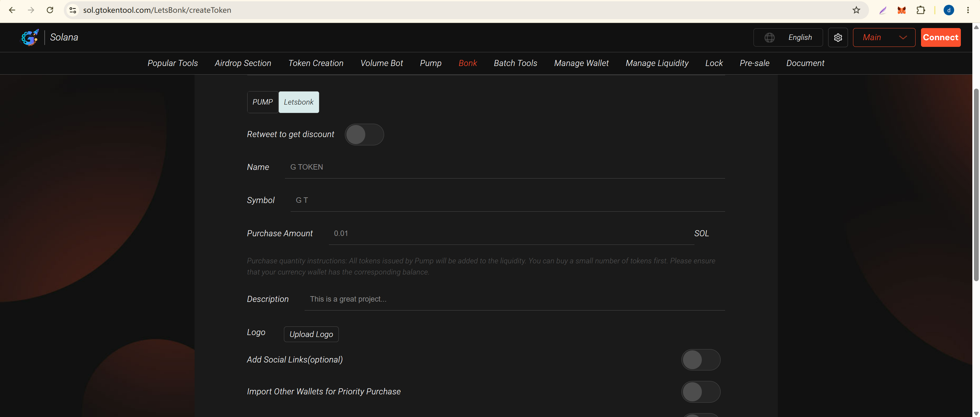Click the 'Description' field label

click(x=267, y=299)
